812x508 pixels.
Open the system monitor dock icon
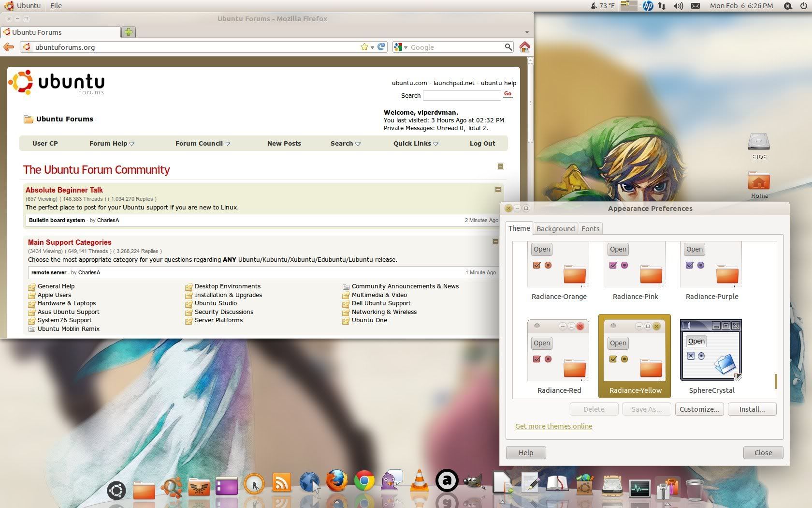tap(639, 489)
